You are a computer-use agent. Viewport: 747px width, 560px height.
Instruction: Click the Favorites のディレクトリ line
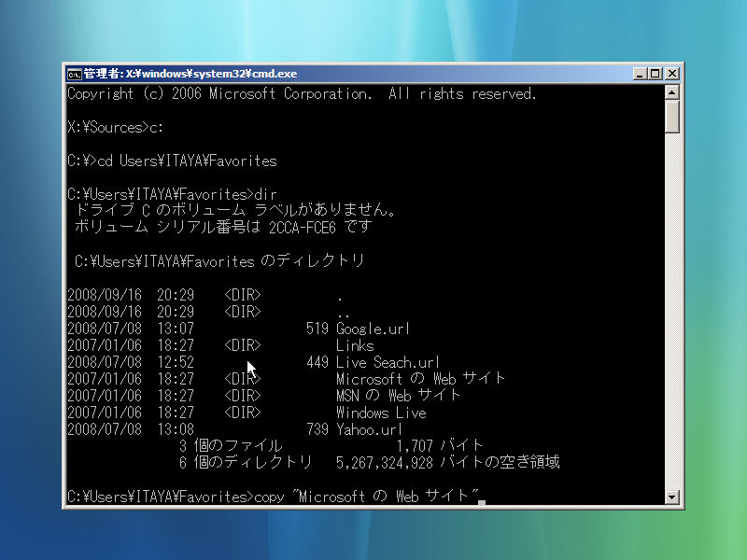pyautogui.click(x=219, y=261)
